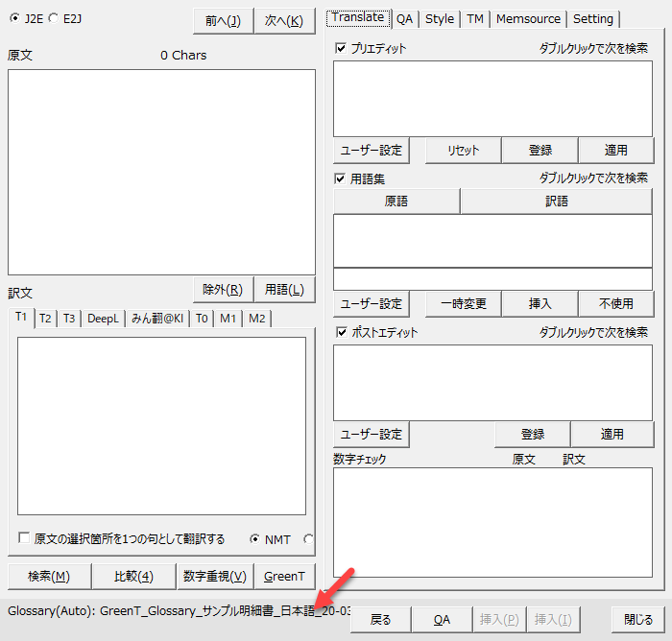The width and height of the screenshot is (672, 641).
Task: Switch to the Setting tab
Action: tap(593, 18)
